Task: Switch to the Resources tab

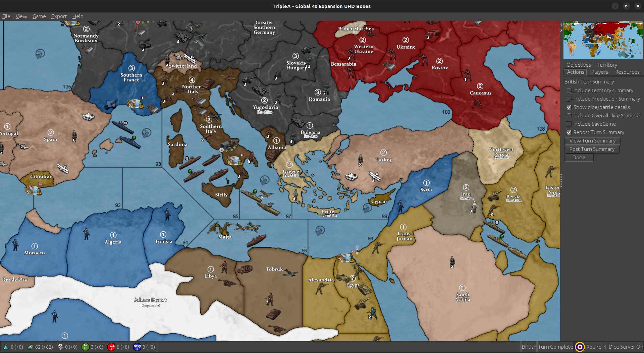Action: click(x=627, y=72)
